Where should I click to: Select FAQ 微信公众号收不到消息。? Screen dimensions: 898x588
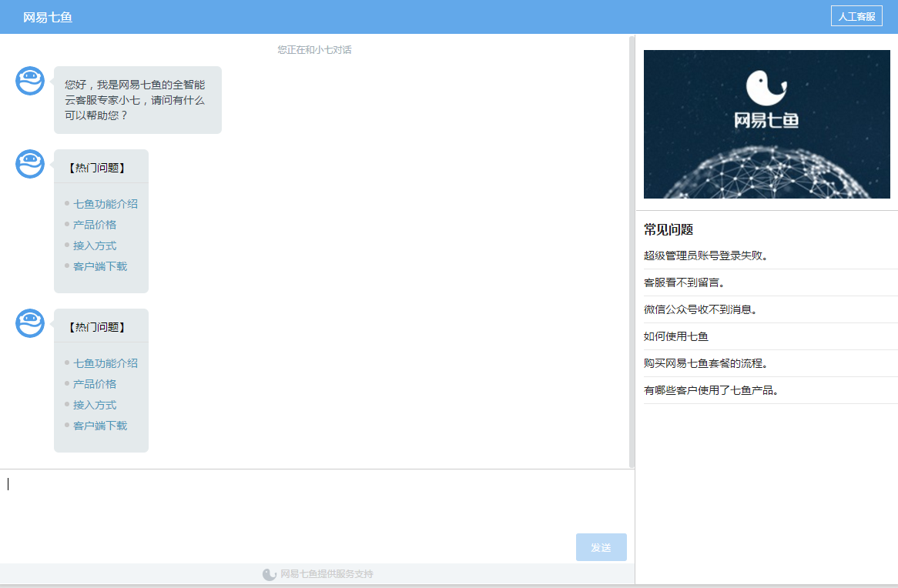[770, 309]
